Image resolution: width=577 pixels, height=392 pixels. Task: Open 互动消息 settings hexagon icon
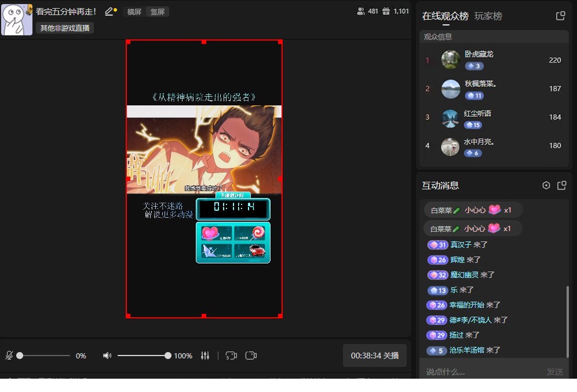[546, 185]
